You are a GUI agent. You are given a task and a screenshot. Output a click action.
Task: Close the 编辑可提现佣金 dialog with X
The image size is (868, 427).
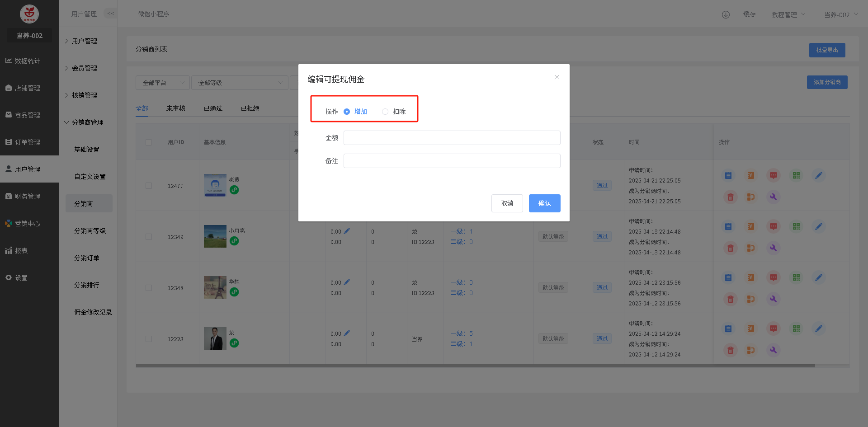(x=557, y=77)
